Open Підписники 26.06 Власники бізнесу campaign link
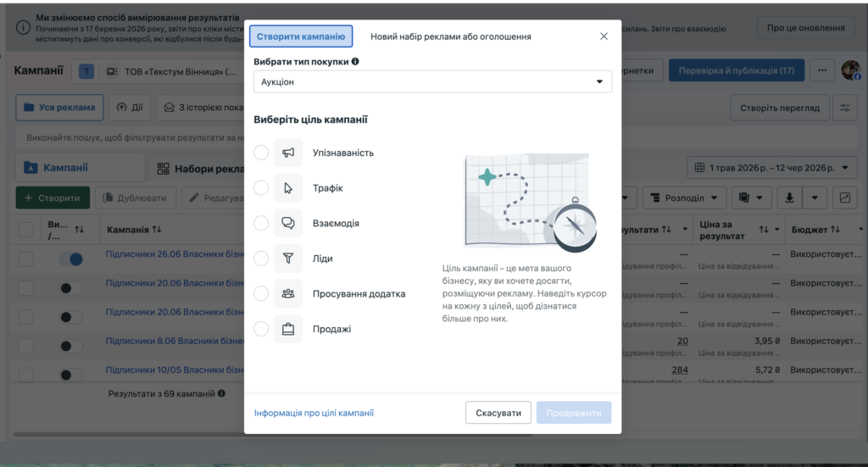Image resolution: width=868 pixels, height=467 pixels. pos(175,254)
